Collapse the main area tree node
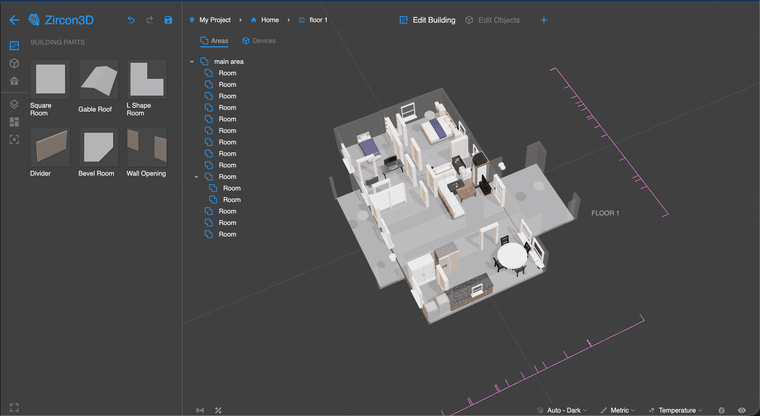 click(x=192, y=62)
